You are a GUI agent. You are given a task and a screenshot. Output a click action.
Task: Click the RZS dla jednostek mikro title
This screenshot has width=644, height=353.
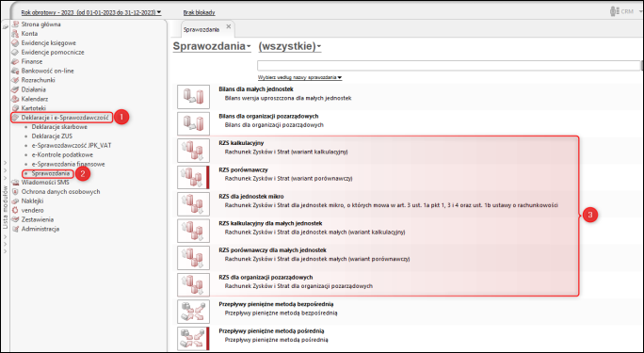[x=251, y=196]
